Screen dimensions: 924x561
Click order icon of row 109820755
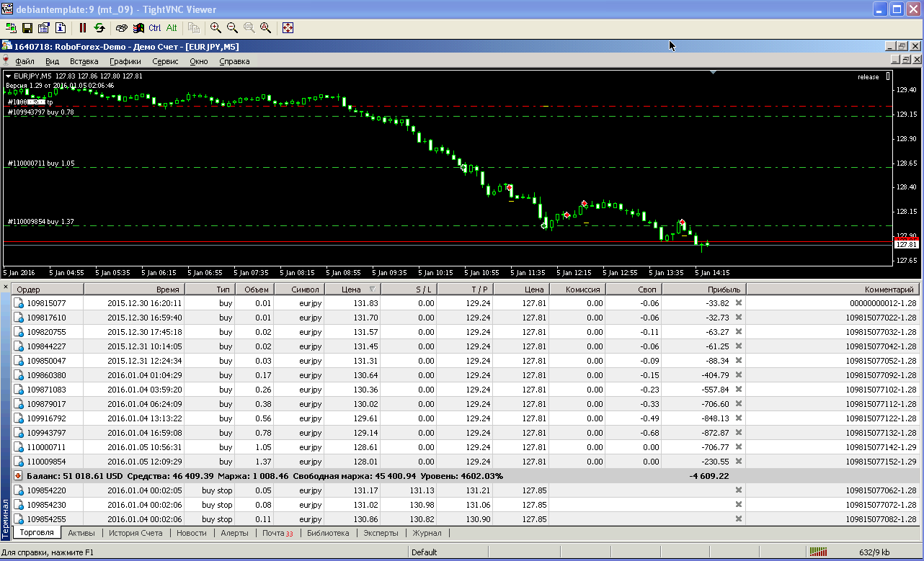(x=19, y=332)
